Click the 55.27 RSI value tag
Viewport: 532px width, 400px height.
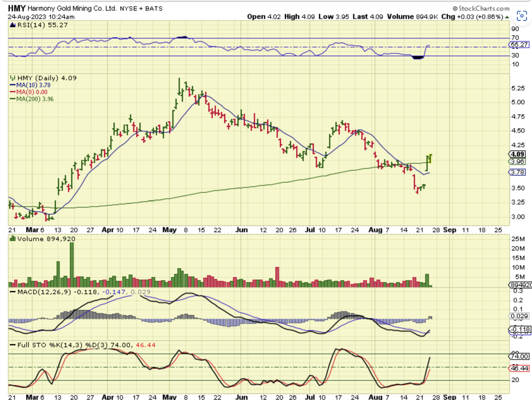[519, 45]
